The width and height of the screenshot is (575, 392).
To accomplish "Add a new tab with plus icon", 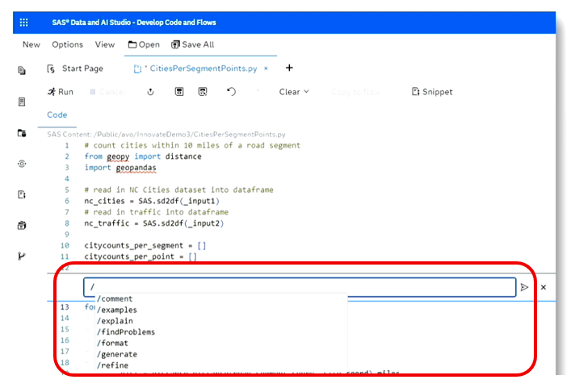I will [x=289, y=68].
